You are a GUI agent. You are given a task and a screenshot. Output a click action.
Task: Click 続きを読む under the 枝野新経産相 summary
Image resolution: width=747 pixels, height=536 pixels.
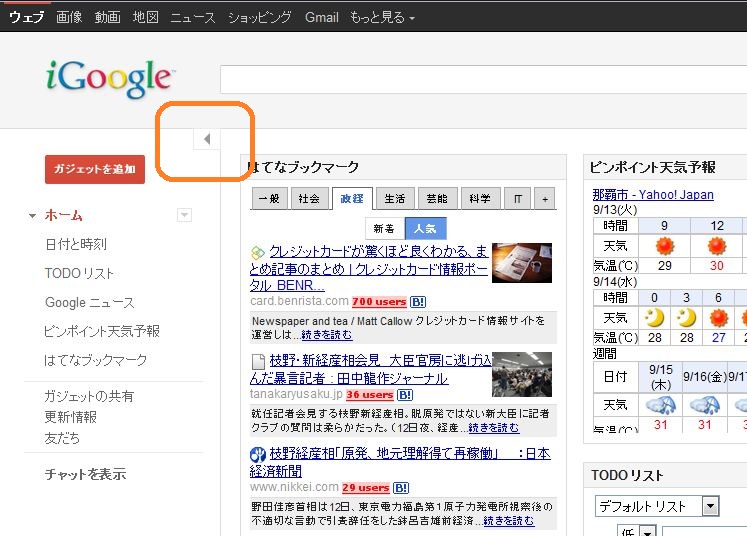[x=494, y=428]
